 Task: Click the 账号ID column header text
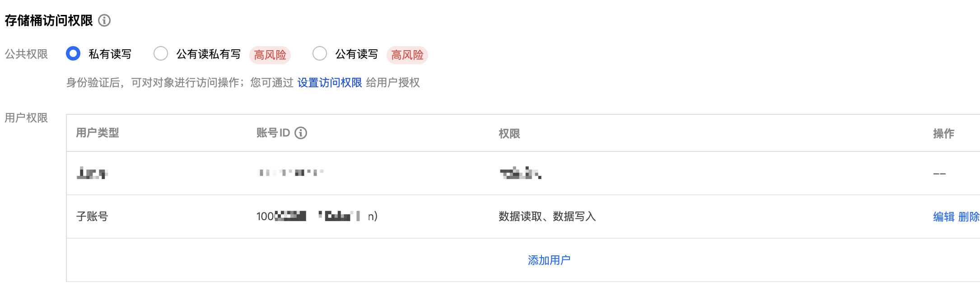click(x=273, y=133)
